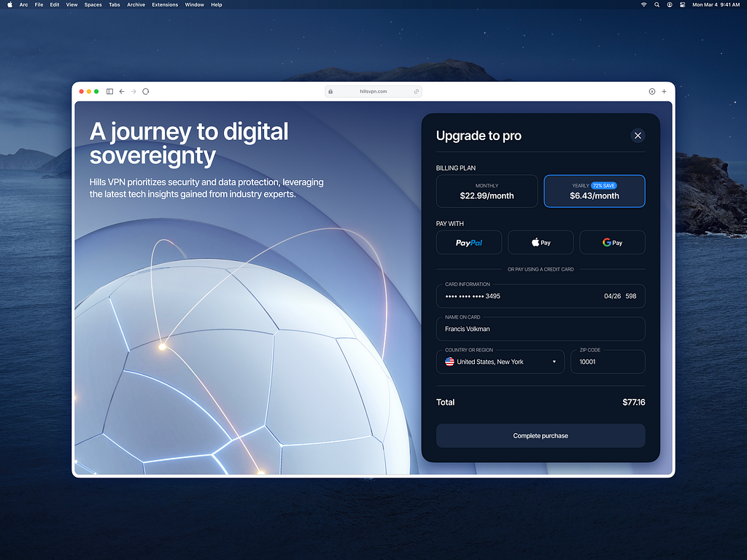Select Apple Pay as payment method
The image size is (747, 560).
pos(540,242)
